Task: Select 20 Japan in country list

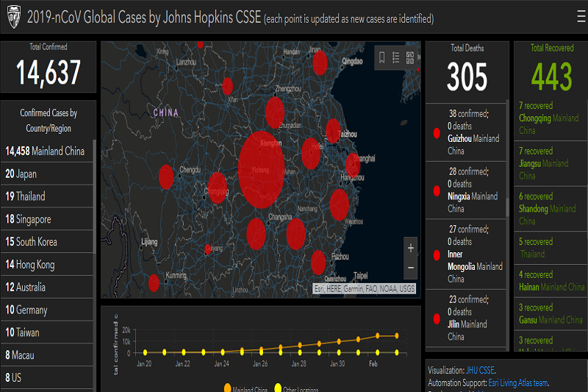Action: [x=46, y=174]
